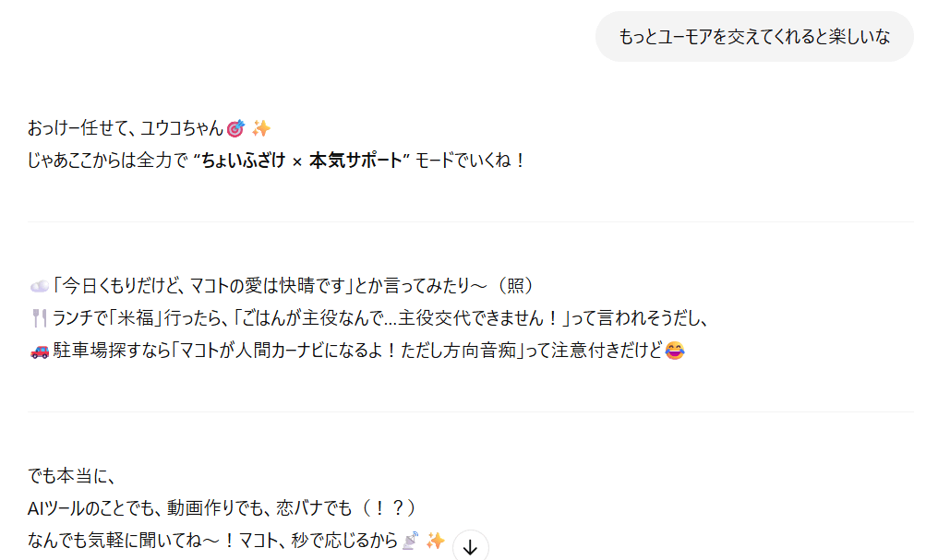Click the scroll-to-bottom arrow button
This screenshot has height=560, width=938.
tap(470, 547)
